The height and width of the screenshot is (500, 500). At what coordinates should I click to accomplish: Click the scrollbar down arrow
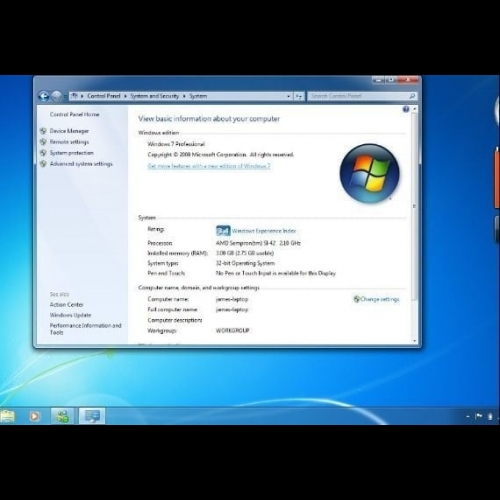(x=415, y=341)
